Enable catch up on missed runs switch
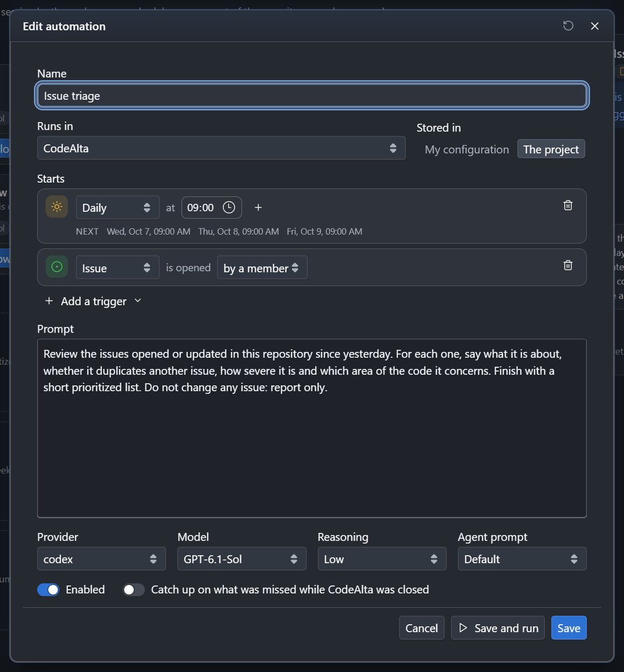 134,590
